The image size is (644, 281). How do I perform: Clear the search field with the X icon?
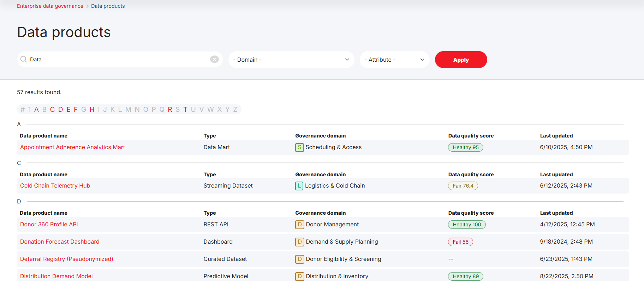[214, 59]
